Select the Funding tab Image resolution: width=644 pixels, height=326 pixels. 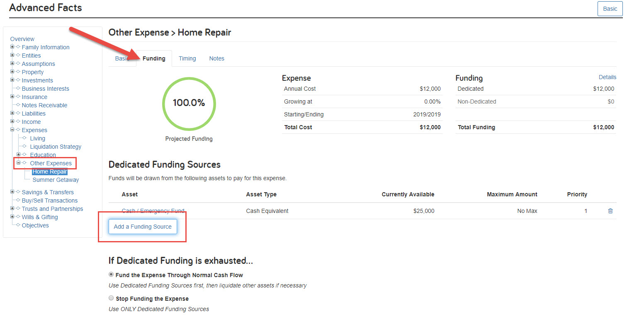154,58
